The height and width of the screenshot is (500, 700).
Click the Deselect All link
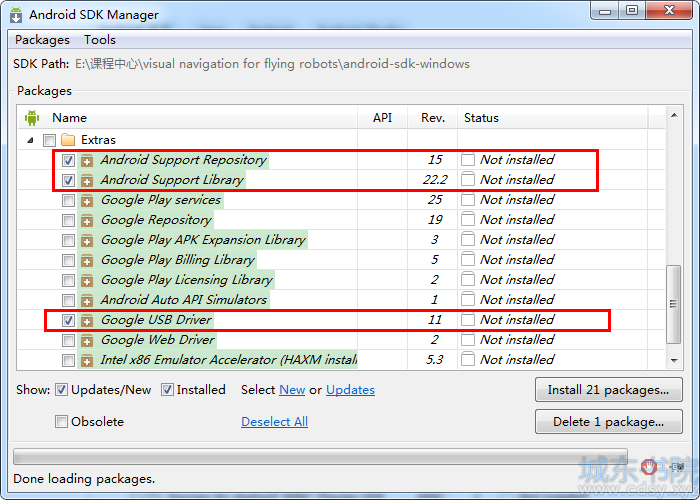click(x=274, y=421)
